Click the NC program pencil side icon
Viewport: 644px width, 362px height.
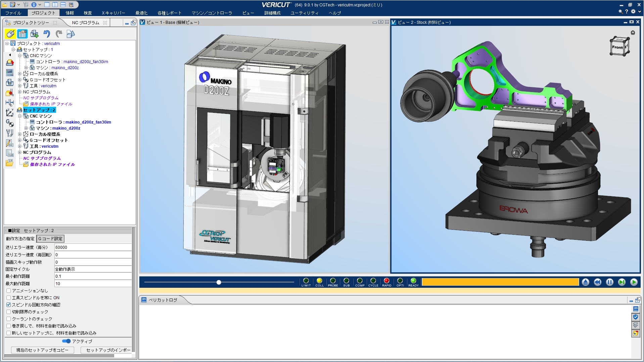tap(10, 143)
